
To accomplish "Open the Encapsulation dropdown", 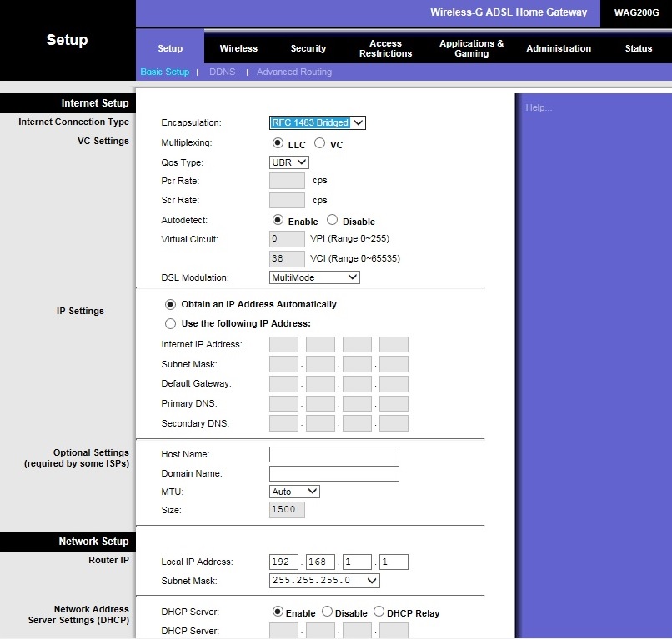I will pyautogui.click(x=317, y=122).
